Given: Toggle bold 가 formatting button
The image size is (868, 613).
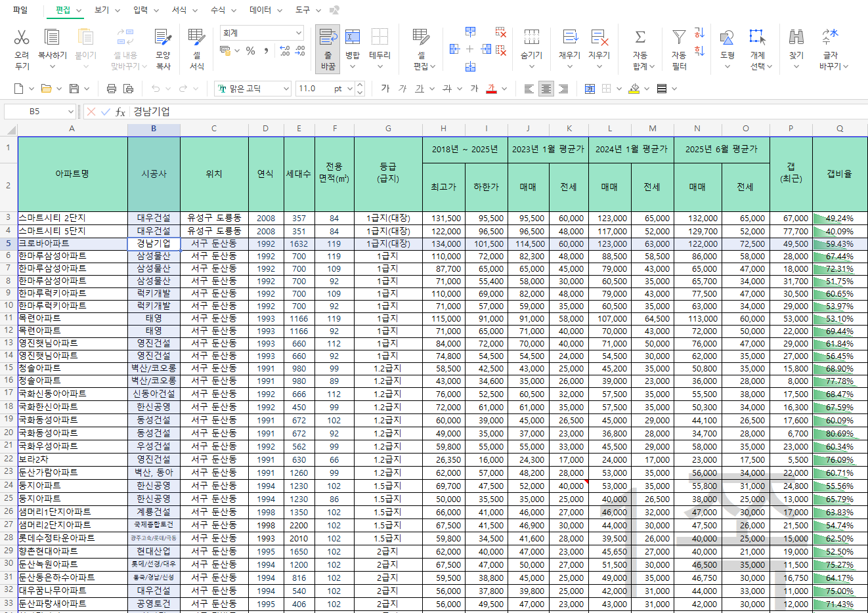Looking at the screenshot, I should tap(385, 89).
